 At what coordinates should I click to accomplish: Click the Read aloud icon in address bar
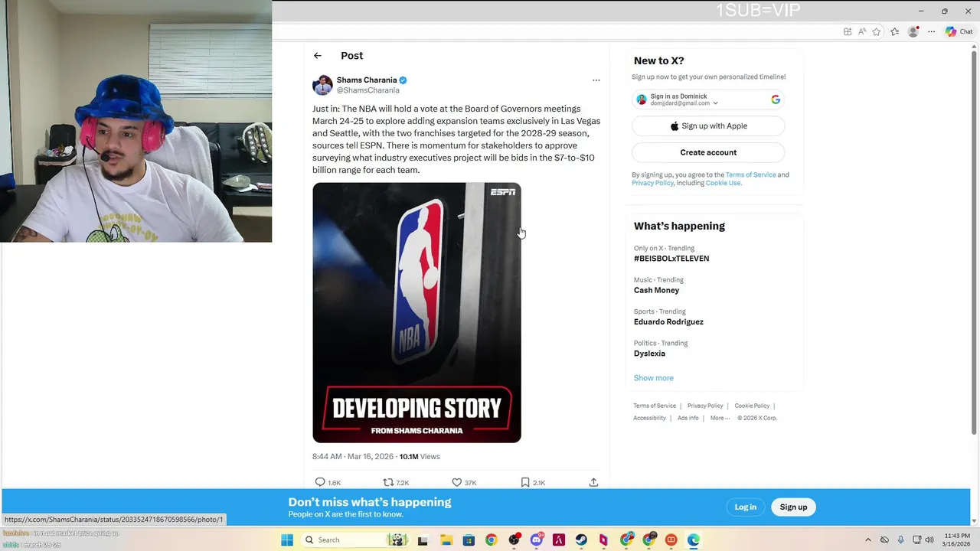pyautogui.click(x=862, y=31)
